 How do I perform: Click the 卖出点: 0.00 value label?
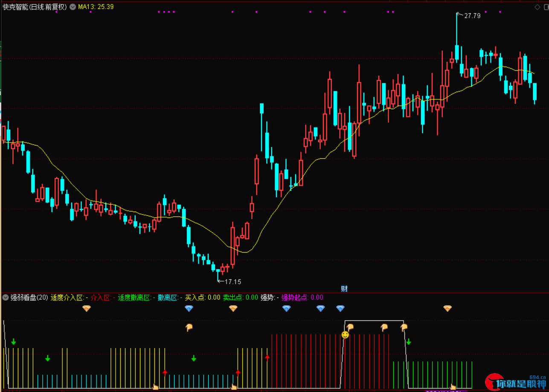pyautogui.click(x=241, y=297)
